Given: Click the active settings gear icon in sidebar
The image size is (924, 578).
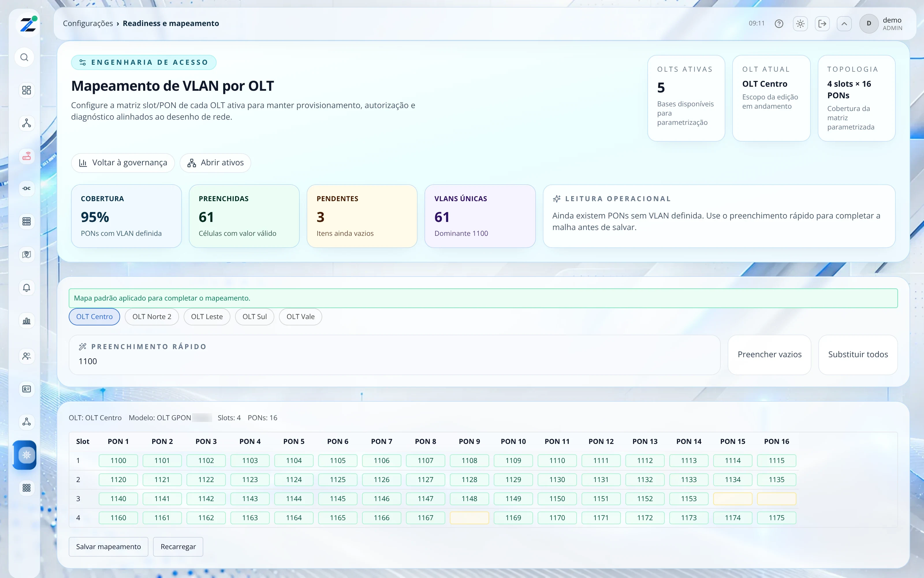Looking at the screenshot, I should (x=25, y=455).
